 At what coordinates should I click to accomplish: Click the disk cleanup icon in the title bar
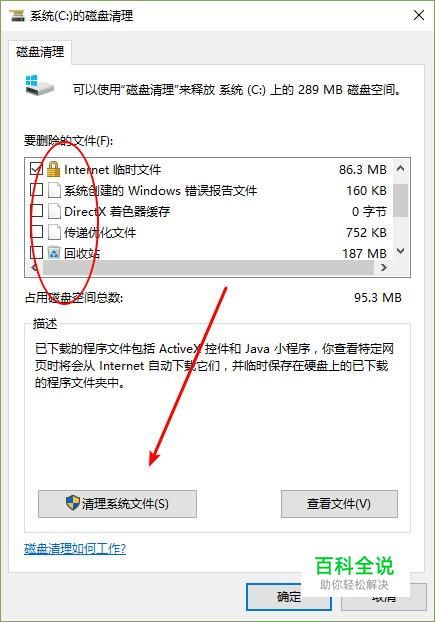click(x=17, y=16)
